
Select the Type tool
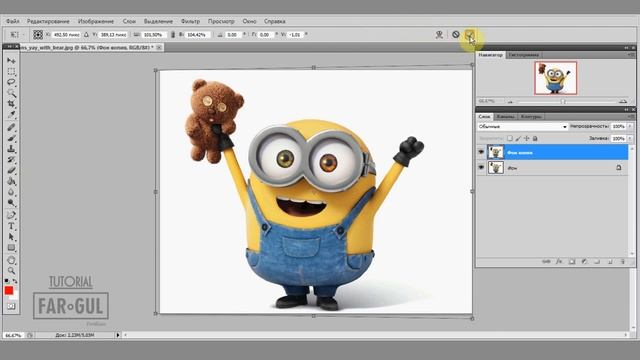pos(11,226)
